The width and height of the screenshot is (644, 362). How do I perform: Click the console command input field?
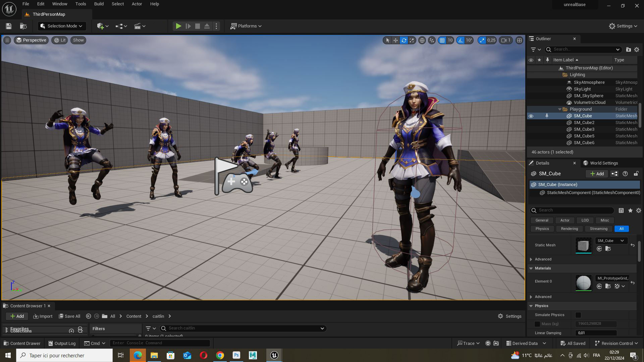pyautogui.click(x=160, y=343)
